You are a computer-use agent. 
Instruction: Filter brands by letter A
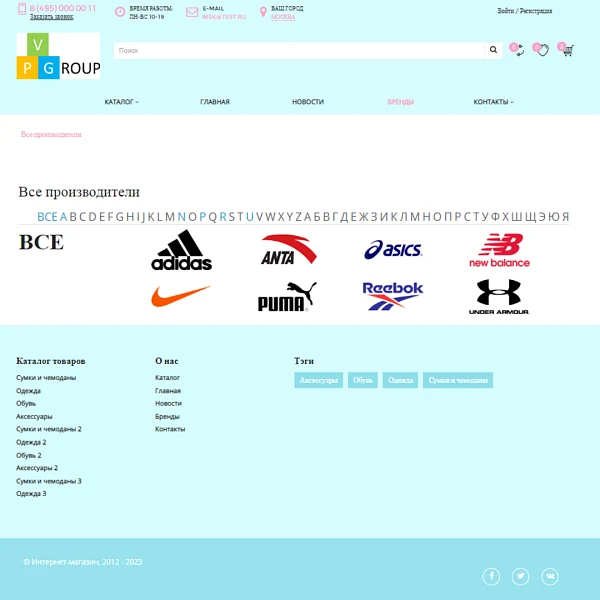pyautogui.click(x=63, y=217)
